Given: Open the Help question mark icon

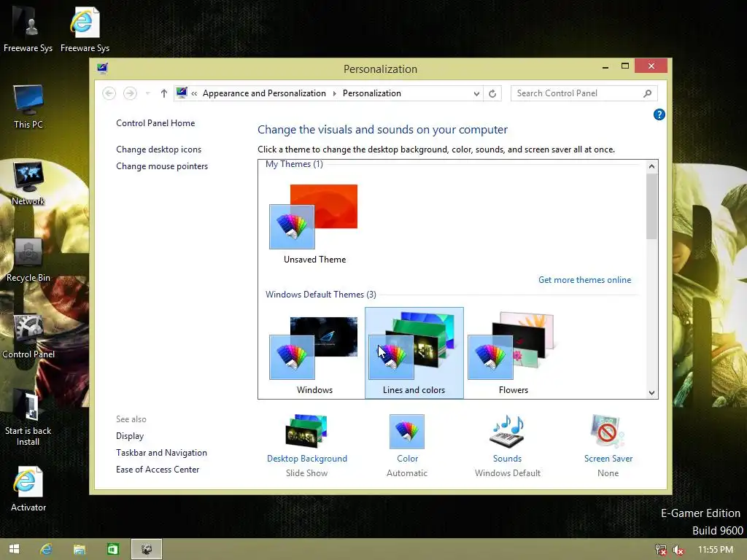Looking at the screenshot, I should coord(659,114).
